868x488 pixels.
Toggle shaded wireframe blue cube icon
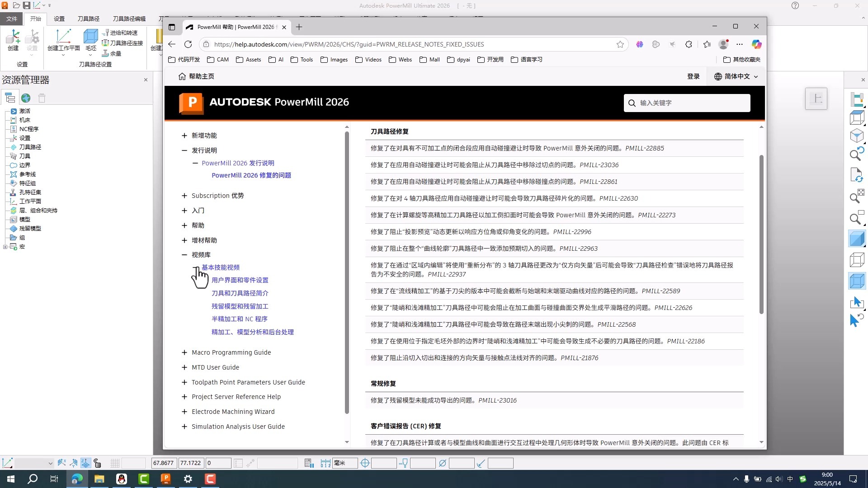(857, 281)
